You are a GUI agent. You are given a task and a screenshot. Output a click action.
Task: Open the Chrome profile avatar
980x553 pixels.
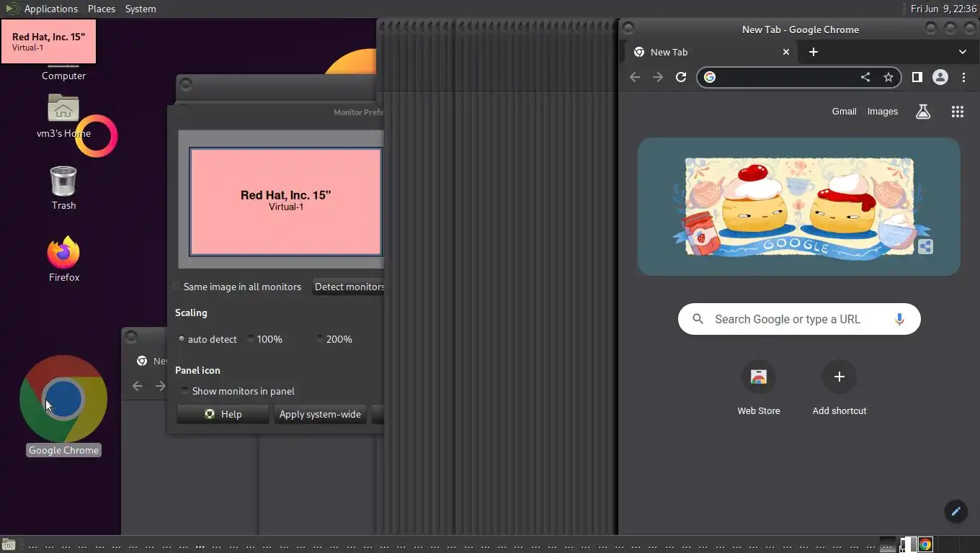(x=940, y=77)
